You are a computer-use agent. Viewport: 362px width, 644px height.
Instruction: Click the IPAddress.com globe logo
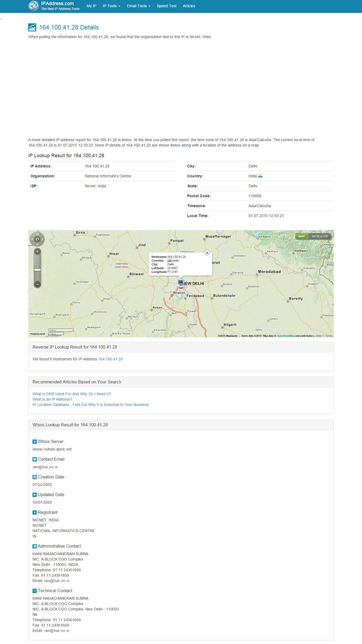pyautogui.click(x=34, y=6)
